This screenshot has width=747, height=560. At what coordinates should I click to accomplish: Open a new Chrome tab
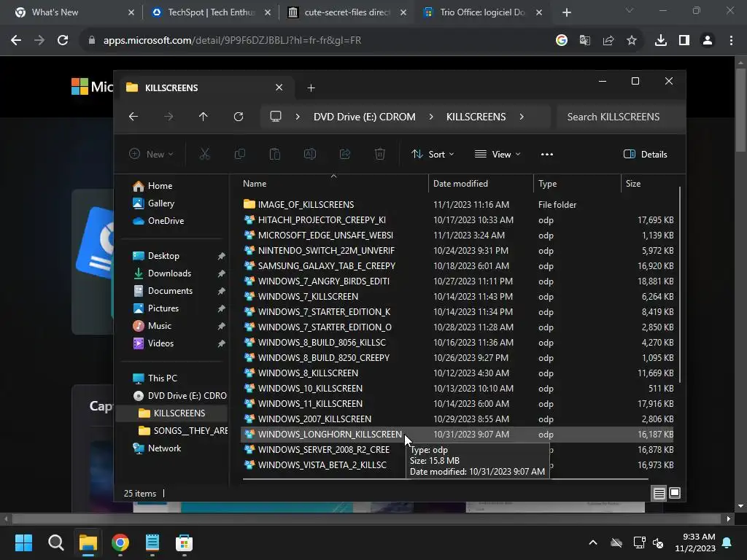coord(566,12)
